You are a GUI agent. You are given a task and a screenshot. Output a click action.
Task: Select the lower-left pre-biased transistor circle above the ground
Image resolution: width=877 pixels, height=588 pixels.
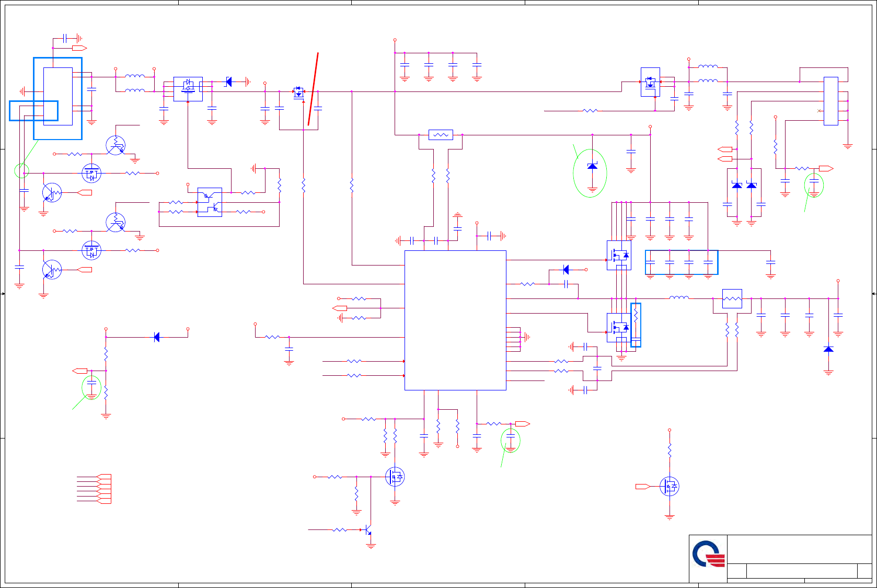click(x=52, y=270)
